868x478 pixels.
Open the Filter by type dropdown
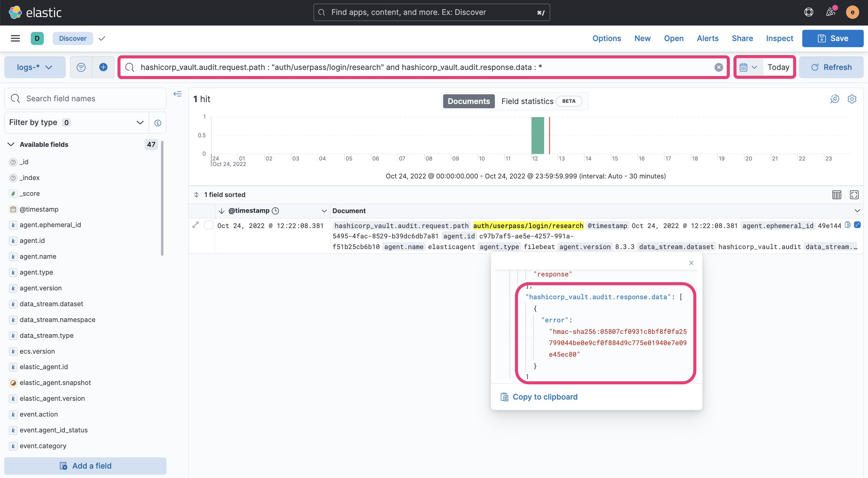tap(77, 123)
